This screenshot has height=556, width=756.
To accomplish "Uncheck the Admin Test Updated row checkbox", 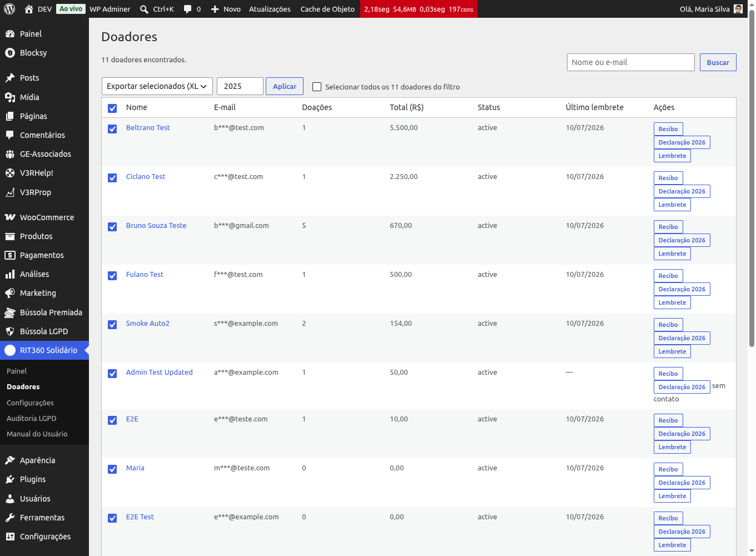I will pyautogui.click(x=112, y=374).
